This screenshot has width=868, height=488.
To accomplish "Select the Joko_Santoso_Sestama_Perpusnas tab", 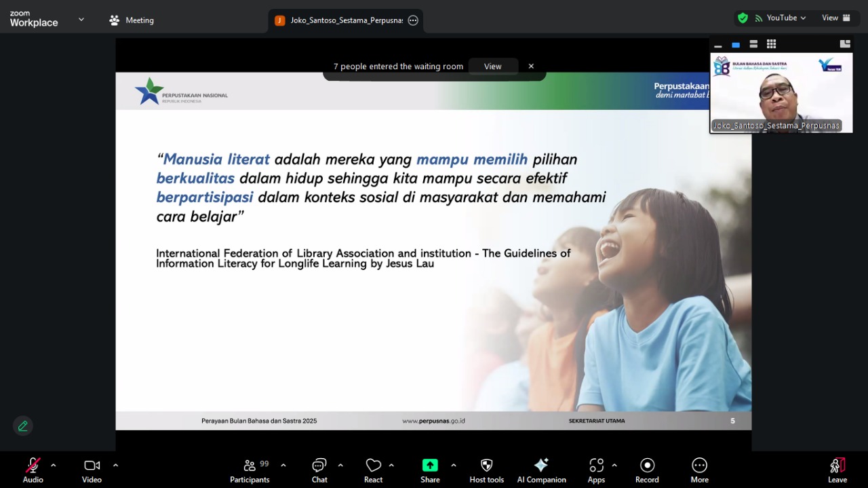I will [342, 20].
